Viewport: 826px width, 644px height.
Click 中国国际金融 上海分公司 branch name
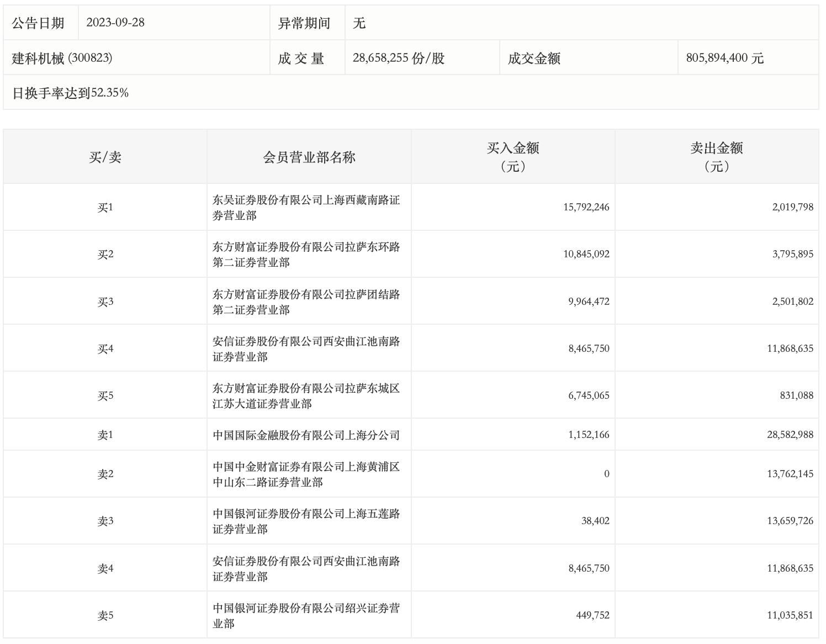click(x=306, y=435)
